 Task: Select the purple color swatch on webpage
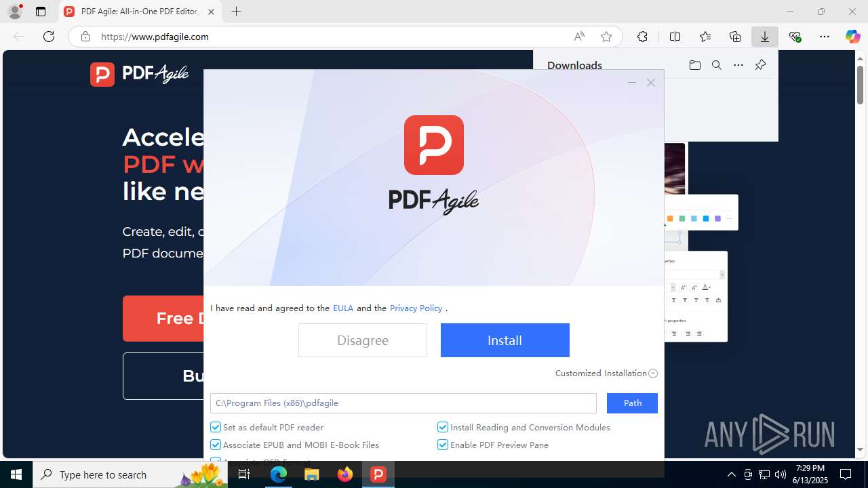[717, 219]
